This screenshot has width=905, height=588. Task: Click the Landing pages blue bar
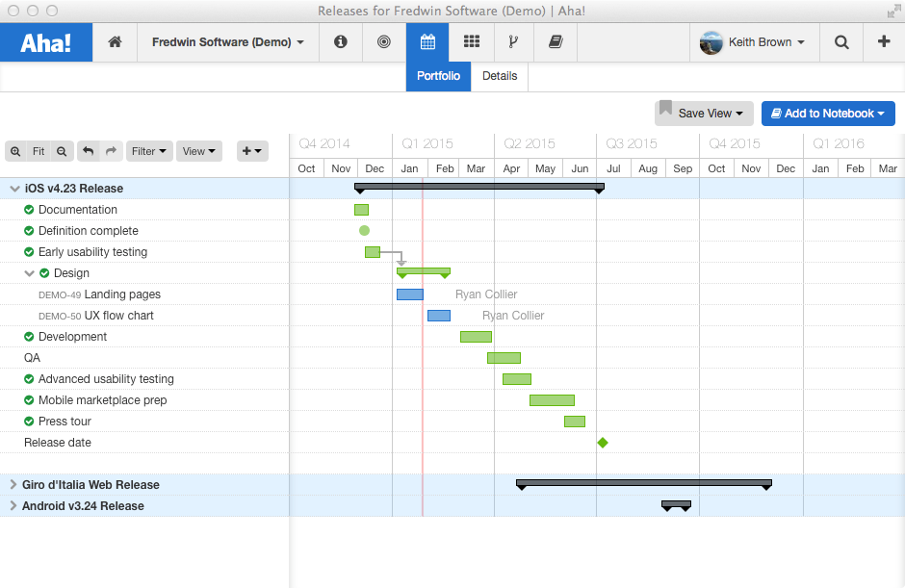(410, 294)
